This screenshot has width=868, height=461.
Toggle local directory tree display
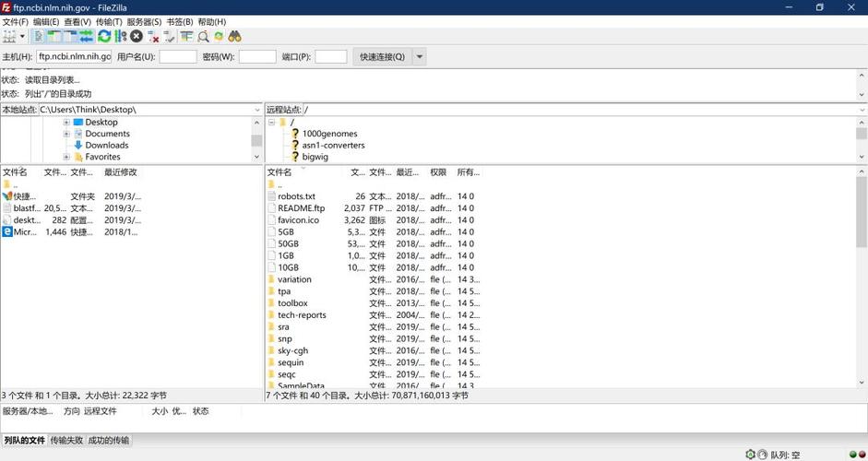coord(54,37)
